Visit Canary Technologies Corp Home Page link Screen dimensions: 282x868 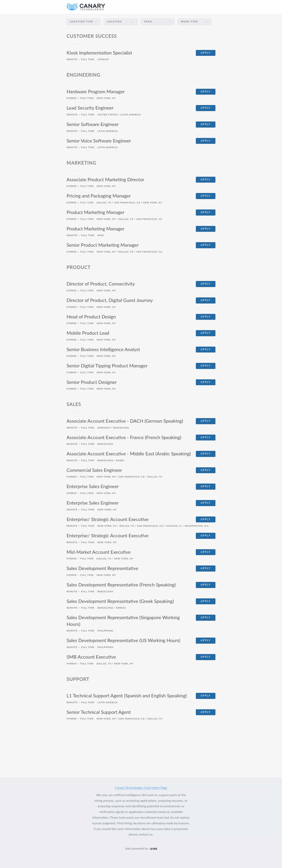pos(141,788)
